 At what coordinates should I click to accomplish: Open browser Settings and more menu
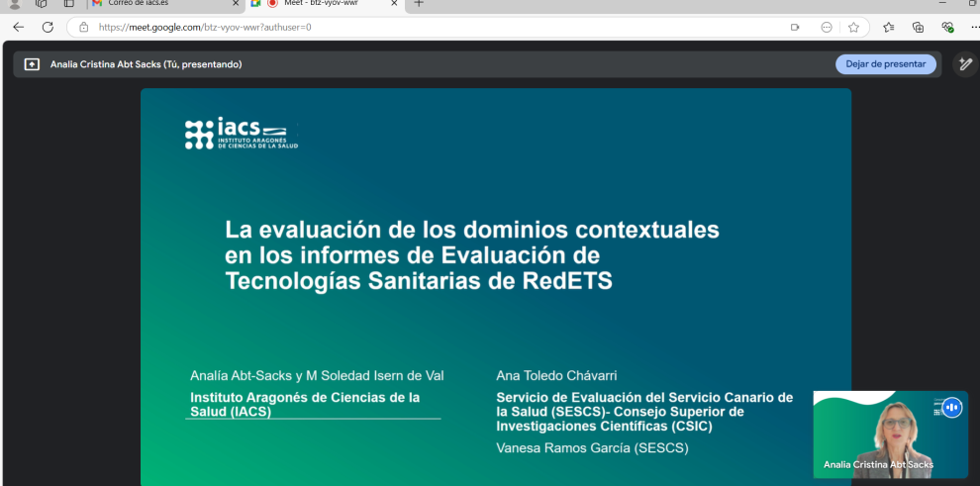[x=973, y=27]
